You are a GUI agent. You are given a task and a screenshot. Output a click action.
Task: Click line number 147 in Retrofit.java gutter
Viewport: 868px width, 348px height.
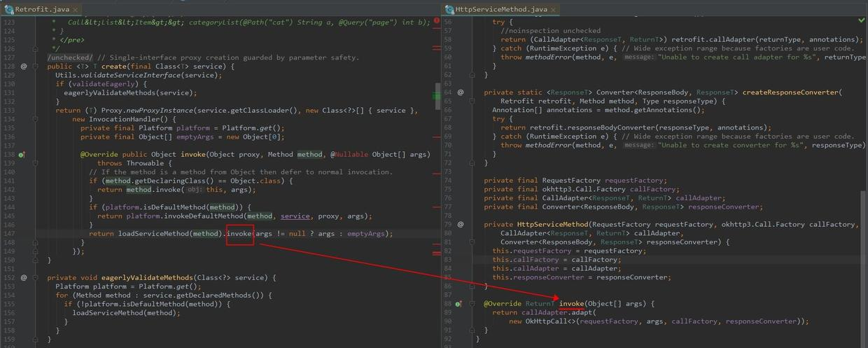[9, 234]
